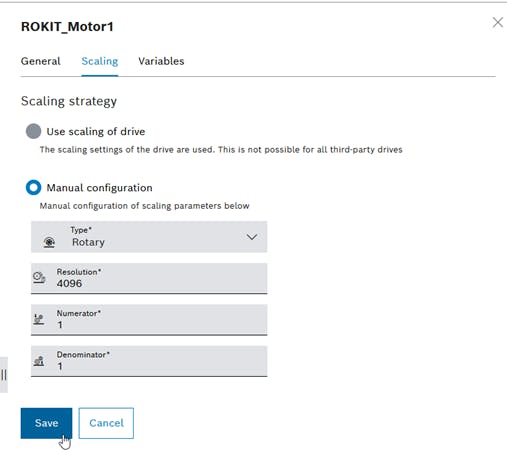Select Use scaling of drive option
The image size is (507, 464).
(x=33, y=131)
